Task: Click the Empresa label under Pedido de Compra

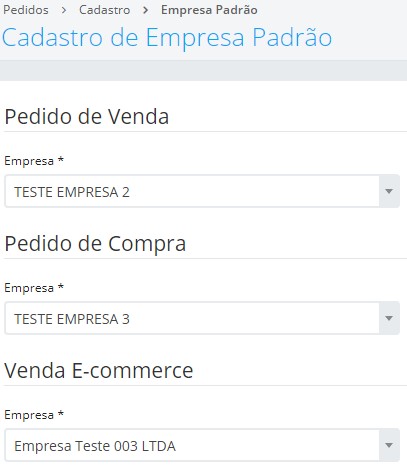Action: (x=29, y=288)
